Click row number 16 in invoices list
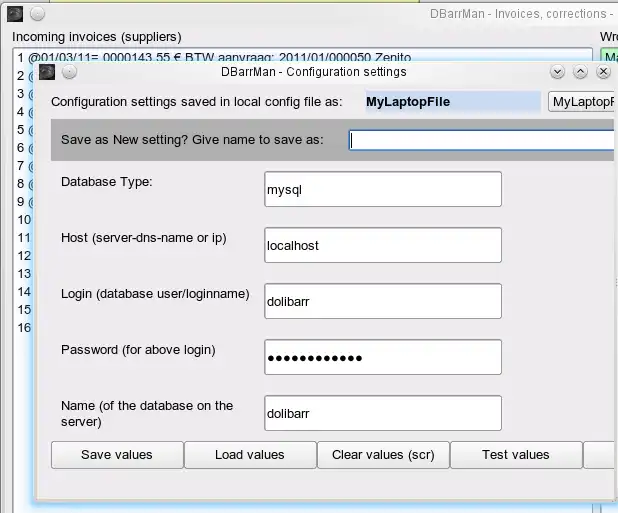 (x=24, y=327)
